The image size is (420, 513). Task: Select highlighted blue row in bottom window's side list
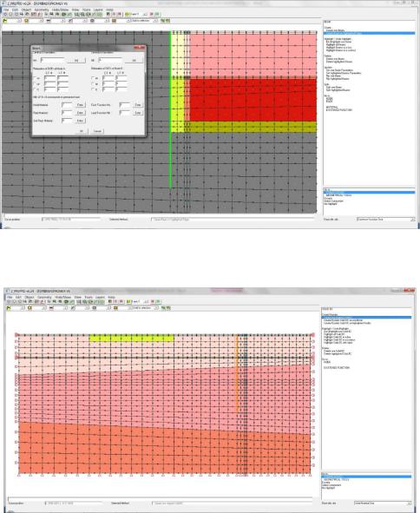[x=366, y=318]
